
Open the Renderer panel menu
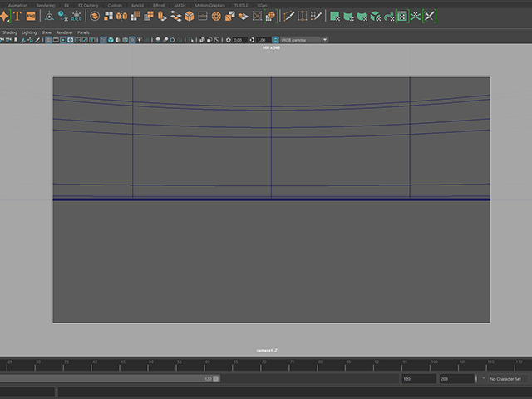(65, 32)
